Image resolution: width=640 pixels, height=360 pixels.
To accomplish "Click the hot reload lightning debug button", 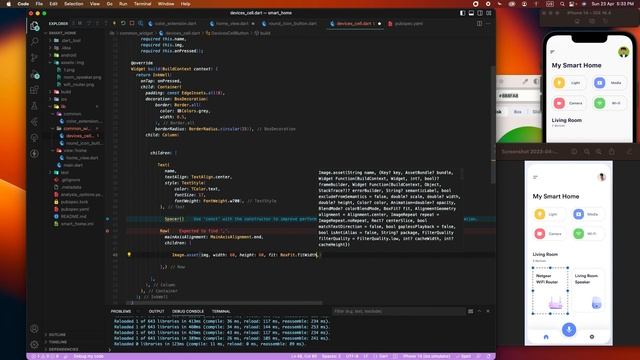I will point(114,23).
